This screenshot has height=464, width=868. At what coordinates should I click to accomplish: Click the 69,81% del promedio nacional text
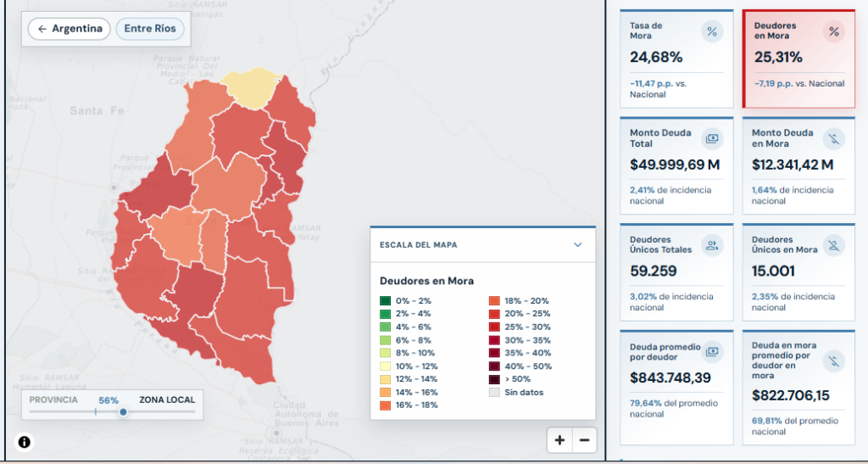coord(795,427)
